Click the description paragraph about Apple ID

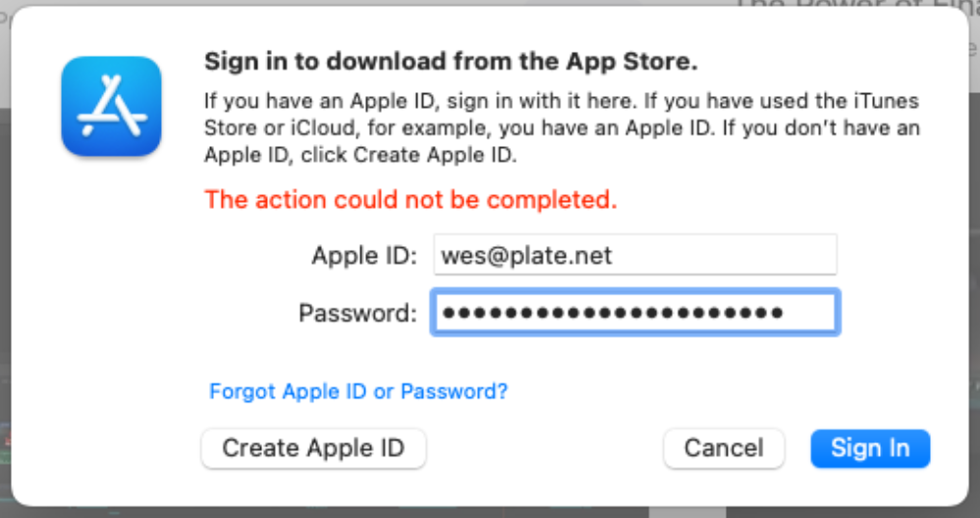(562, 128)
